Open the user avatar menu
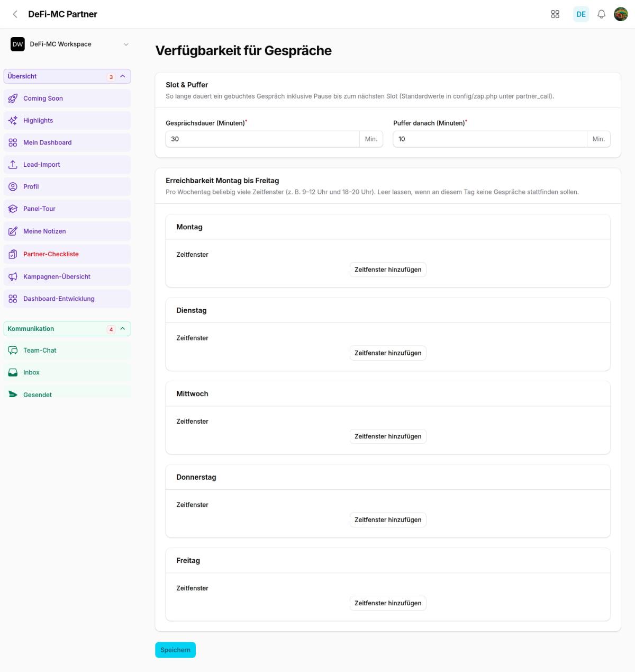This screenshot has width=635, height=672. click(x=621, y=14)
